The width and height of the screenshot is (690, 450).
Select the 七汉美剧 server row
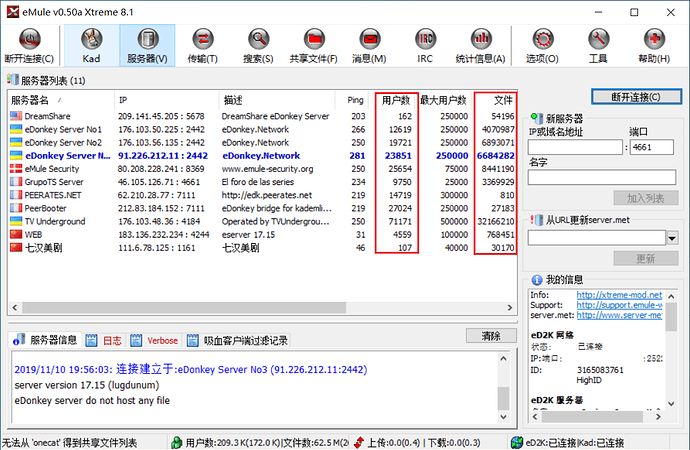click(x=262, y=248)
